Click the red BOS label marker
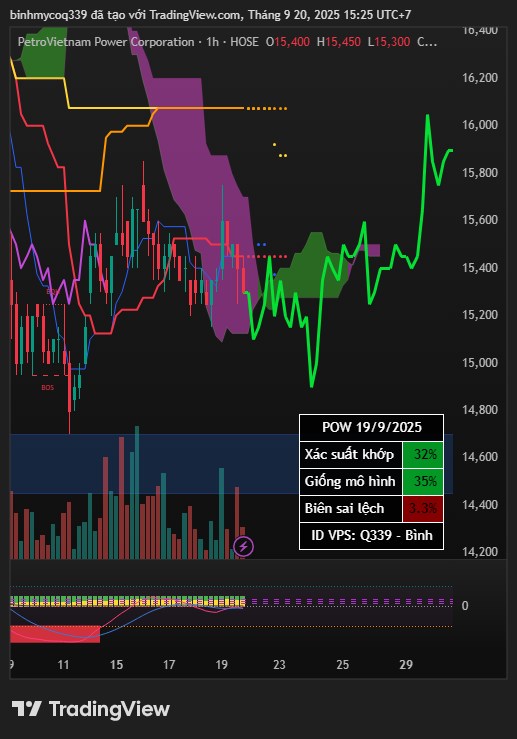This screenshot has height=739, width=517. pyautogui.click(x=48, y=387)
